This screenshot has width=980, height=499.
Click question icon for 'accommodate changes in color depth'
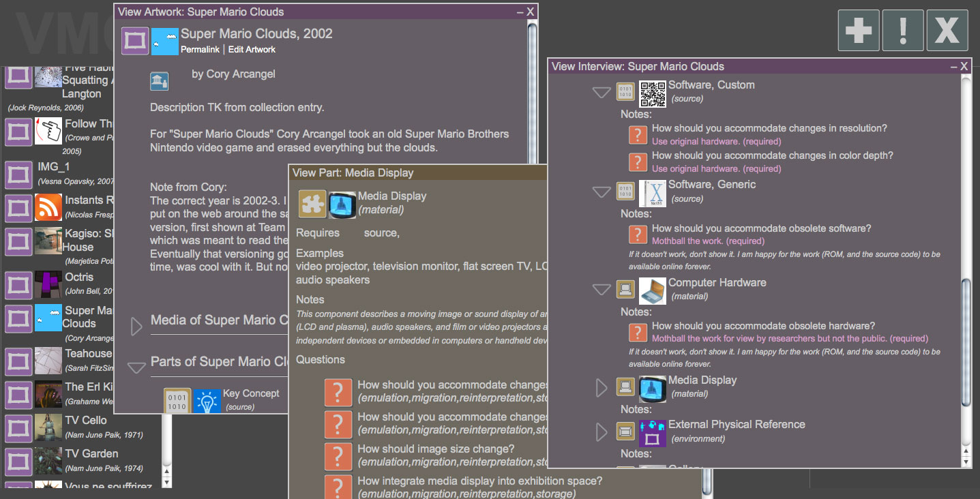click(x=638, y=162)
